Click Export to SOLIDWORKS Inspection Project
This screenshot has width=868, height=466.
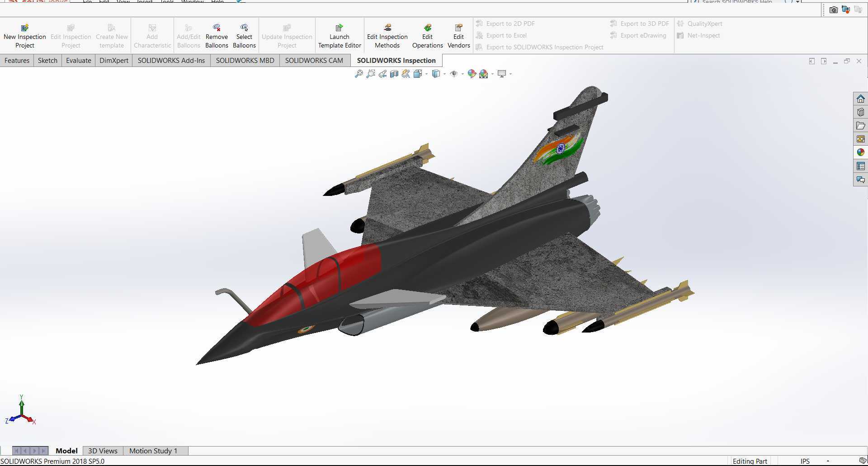(540, 47)
